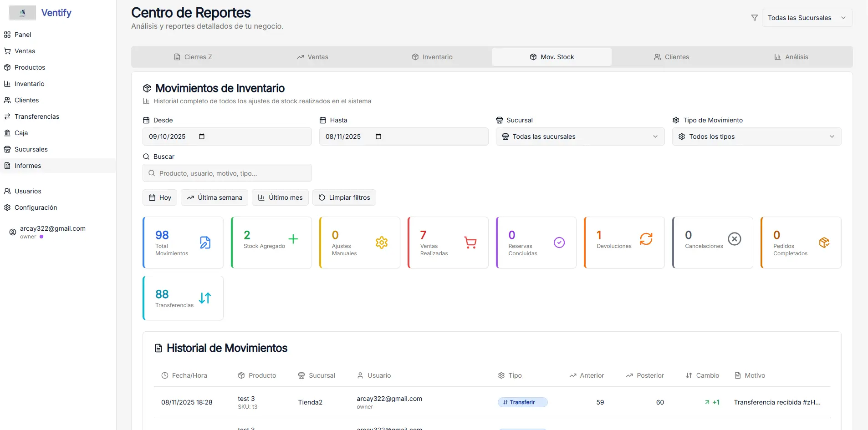This screenshot has height=430, width=868.
Task: Go to Transferencias in the sidebar
Action: coord(37,116)
